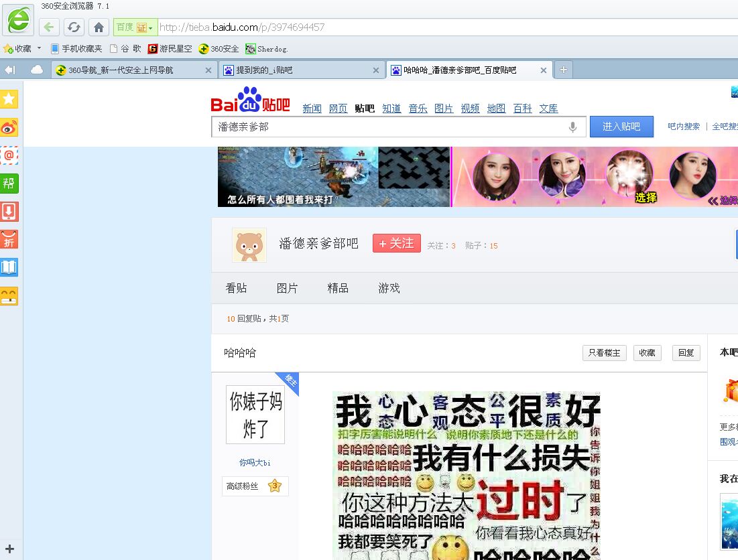
Task: Open the 知道 navigation link
Action: (391, 109)
